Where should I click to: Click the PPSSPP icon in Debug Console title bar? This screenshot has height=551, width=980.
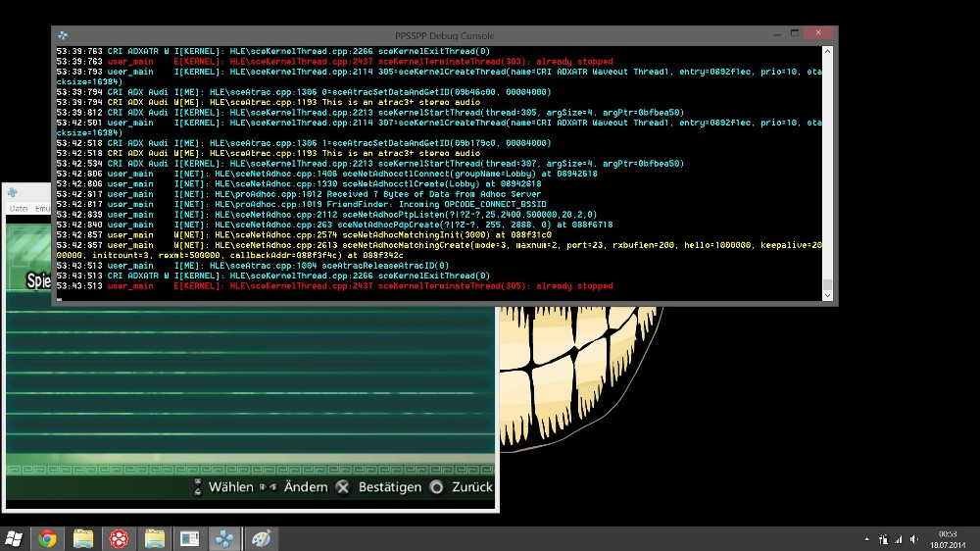tap(63, 35)
